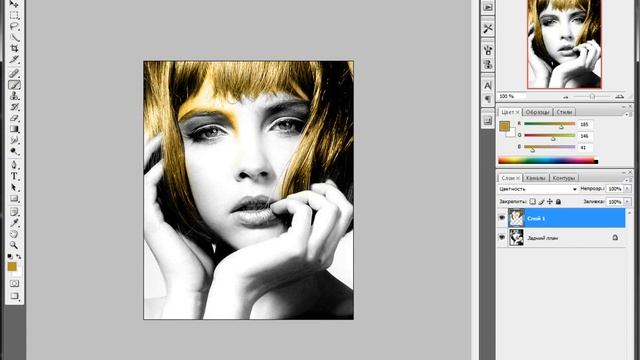
Task: Select the Zoom tool
Action: coord(14,245)
